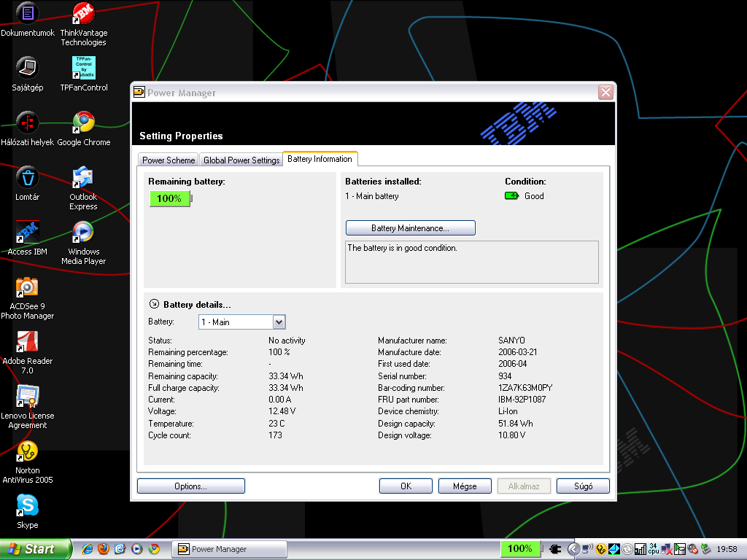The width and height of the screenshot is (747, 560).
Task: Click the Media Player quick launch icon
Action: pyautogui.click(x=136, y=549)
